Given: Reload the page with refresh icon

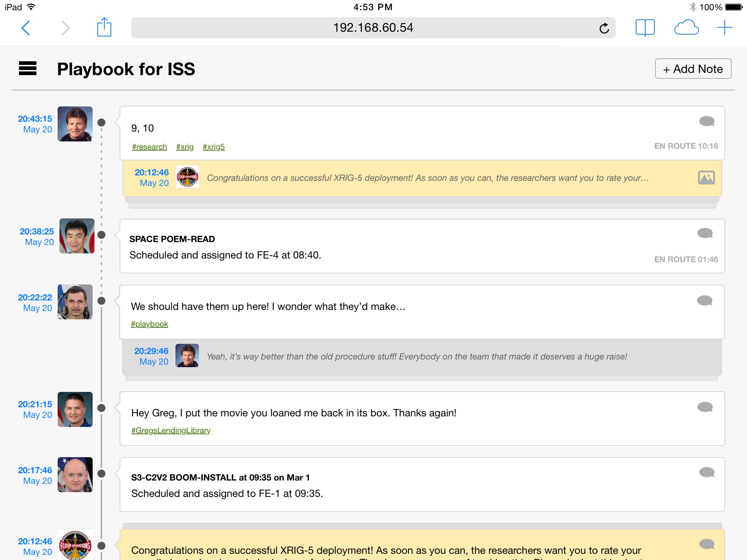Looking at the screenshot, I should pos(604,28).
